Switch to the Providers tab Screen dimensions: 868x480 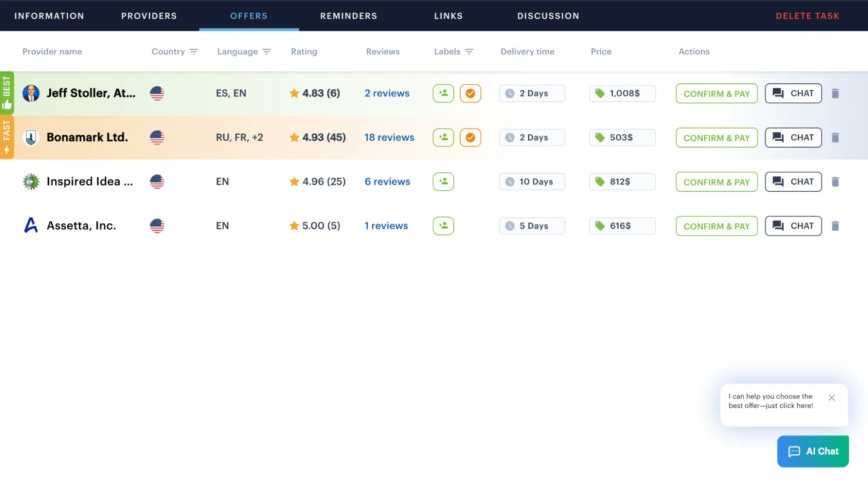tap(149, 16)
